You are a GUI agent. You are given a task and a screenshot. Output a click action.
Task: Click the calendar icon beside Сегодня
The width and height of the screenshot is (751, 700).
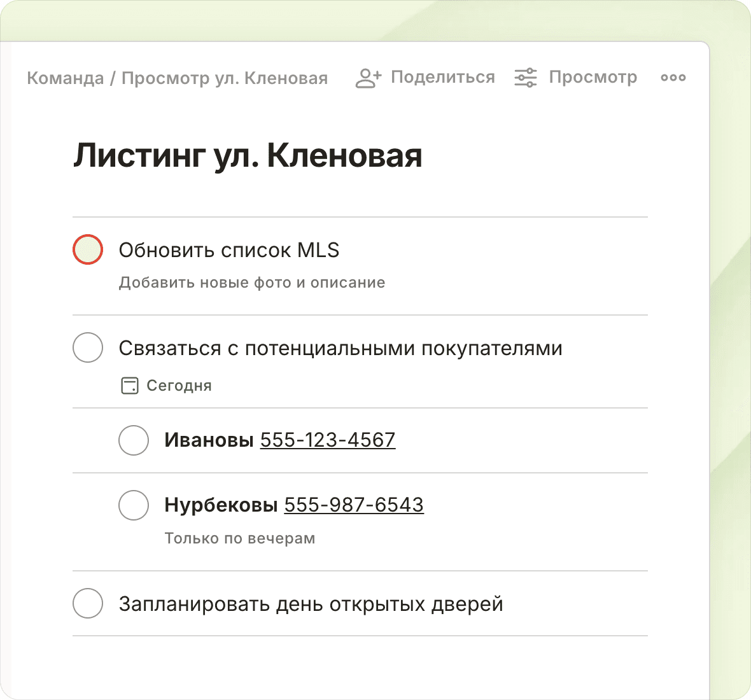pyautogui.click(x=130, y=386)
